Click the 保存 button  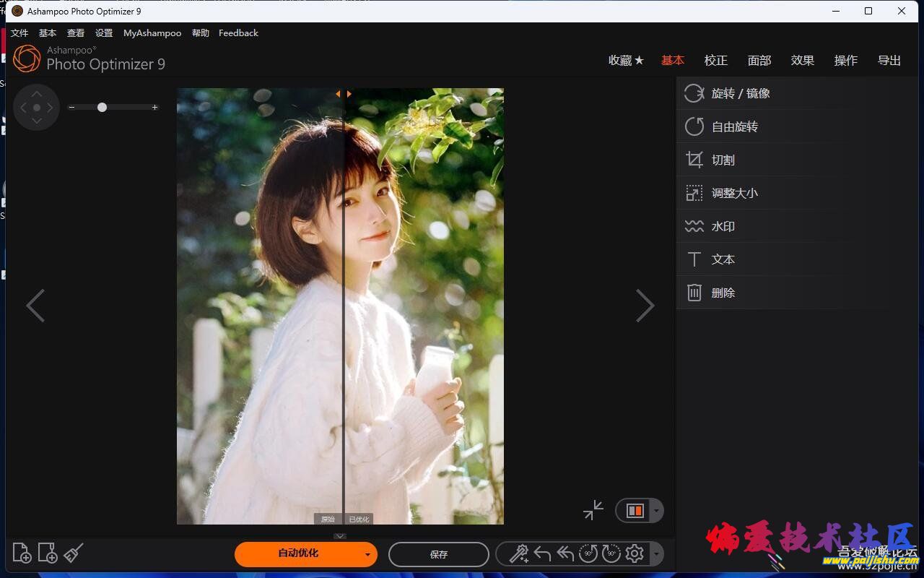tap(439, 555)
